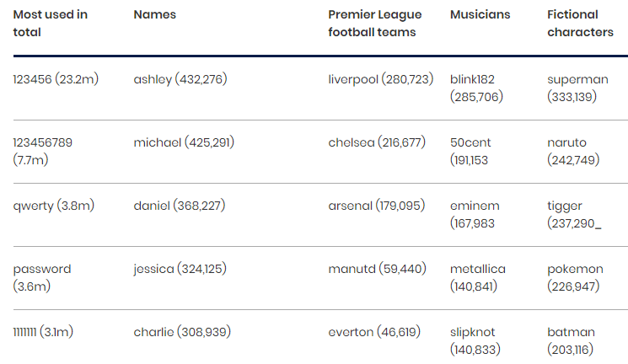Click the 'Names' column header
The image size is (628, 364).
[154, 15]
